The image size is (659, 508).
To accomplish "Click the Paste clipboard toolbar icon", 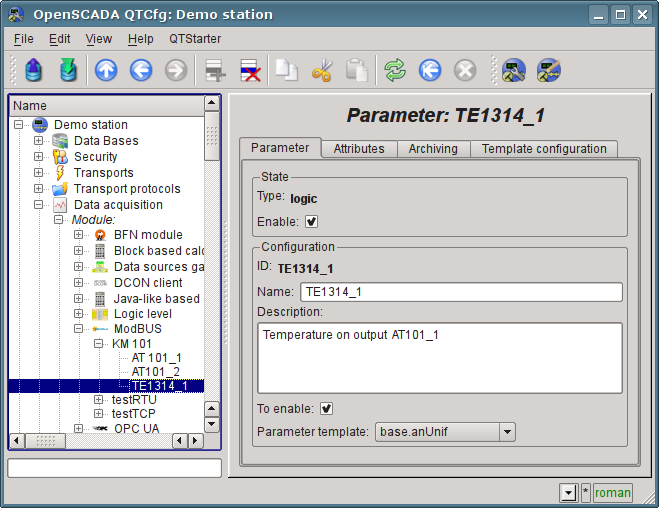I will point(357,70).
